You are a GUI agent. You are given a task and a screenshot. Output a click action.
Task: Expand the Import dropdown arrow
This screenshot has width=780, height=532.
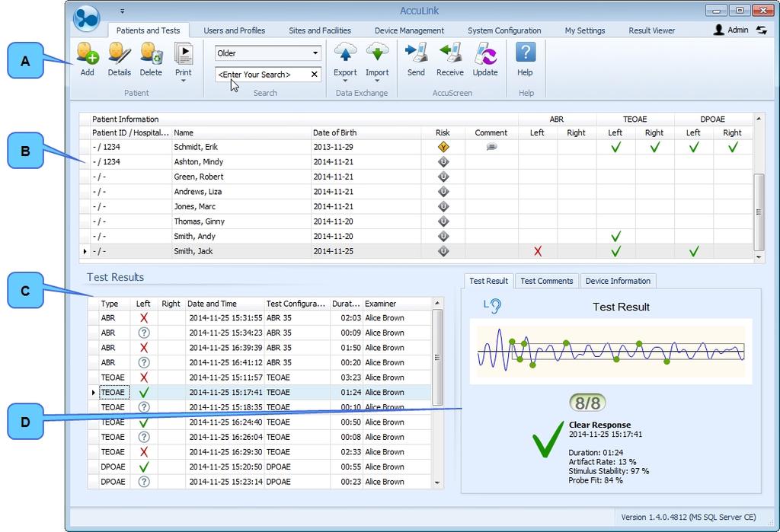pos(377,81)
